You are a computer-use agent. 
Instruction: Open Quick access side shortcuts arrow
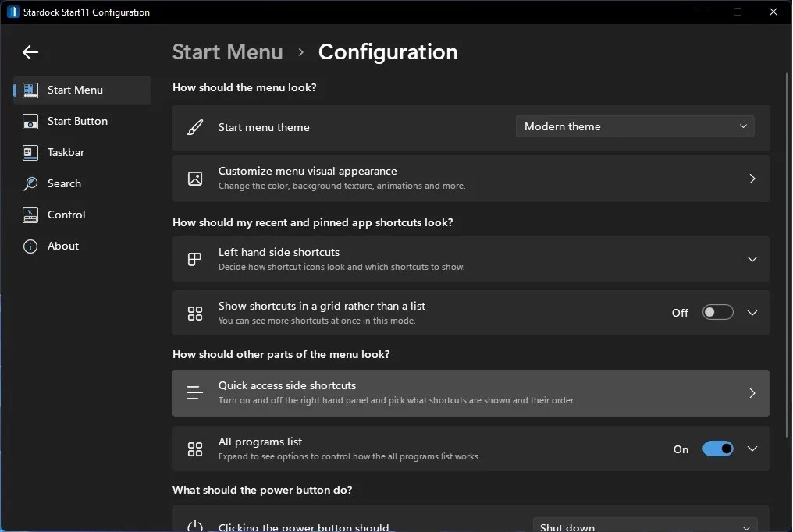pos(752,393)
